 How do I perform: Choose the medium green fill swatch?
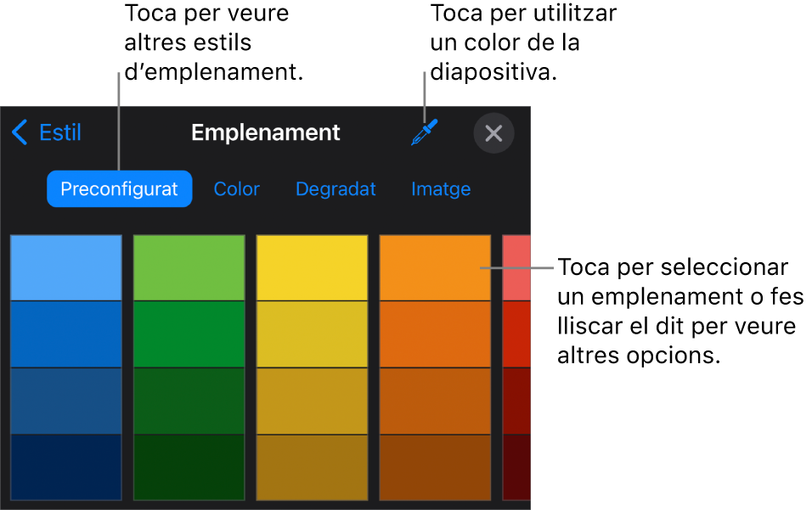(189, 334)
